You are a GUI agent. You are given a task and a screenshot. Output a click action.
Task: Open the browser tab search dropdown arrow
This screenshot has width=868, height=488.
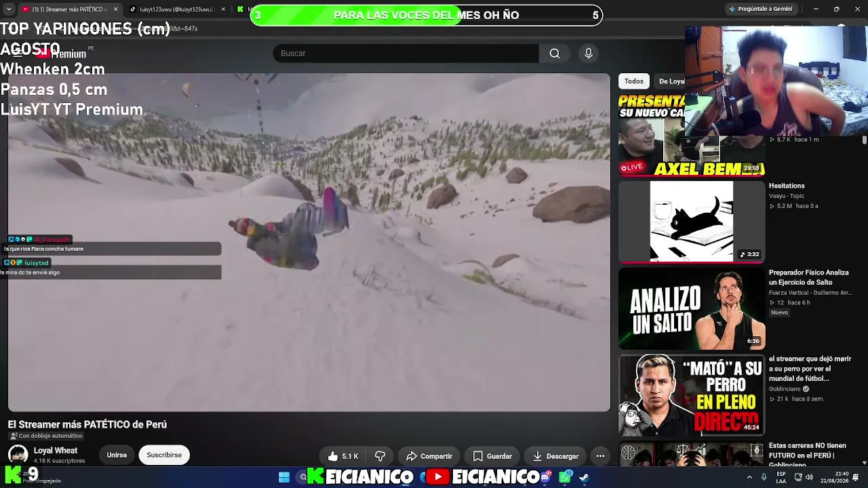tap(8, 9)
